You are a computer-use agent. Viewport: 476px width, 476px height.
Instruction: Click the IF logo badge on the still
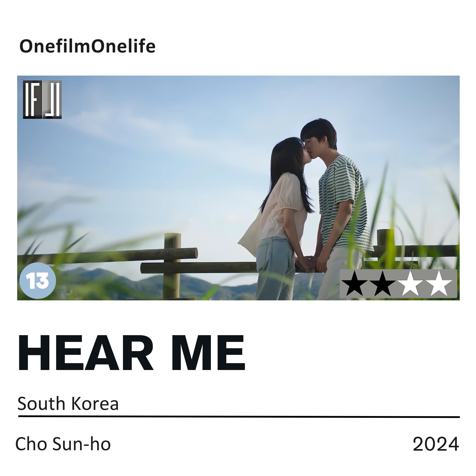42,100
